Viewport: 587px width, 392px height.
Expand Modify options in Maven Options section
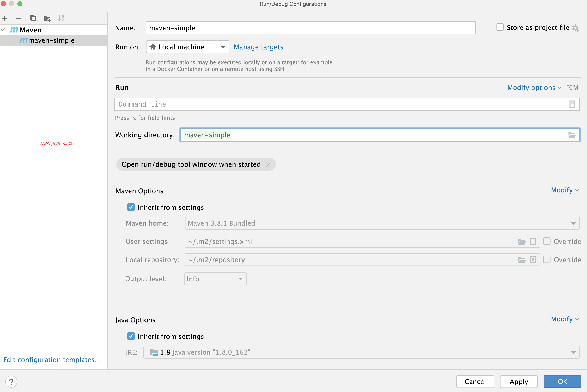pyautogui.click(x=565, y=190)
